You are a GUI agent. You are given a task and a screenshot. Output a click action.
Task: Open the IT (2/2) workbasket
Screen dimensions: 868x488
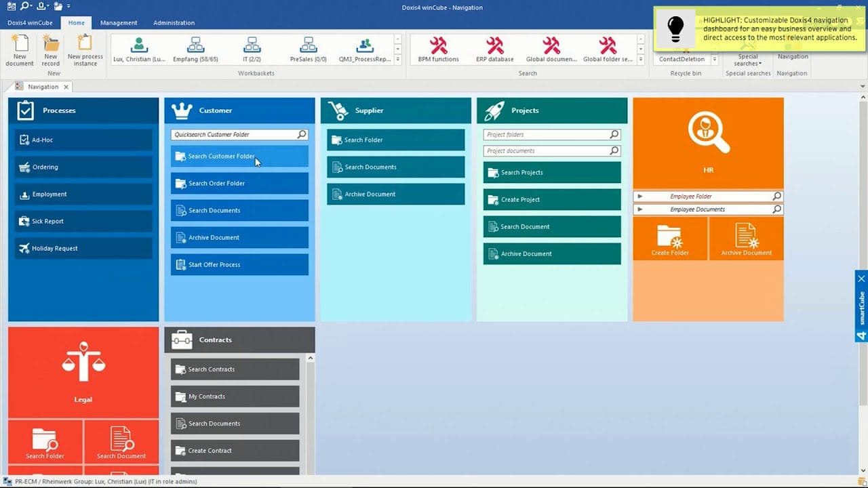pos(252,50)
